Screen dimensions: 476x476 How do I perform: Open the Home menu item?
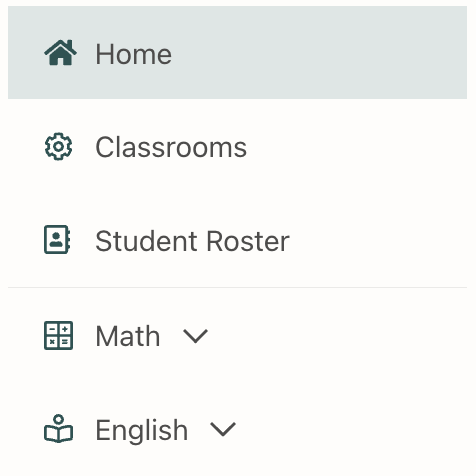click(x=237, y=53)
